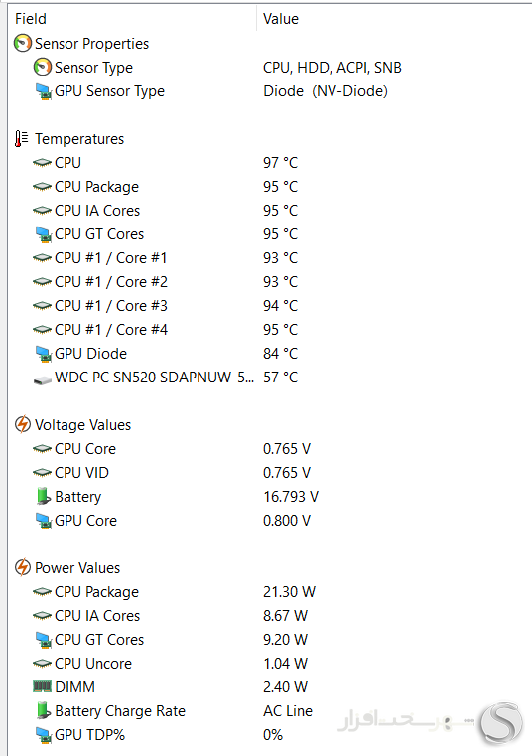Select the Sensor Type row
The image size is (532, 756).
click(270, 68)
